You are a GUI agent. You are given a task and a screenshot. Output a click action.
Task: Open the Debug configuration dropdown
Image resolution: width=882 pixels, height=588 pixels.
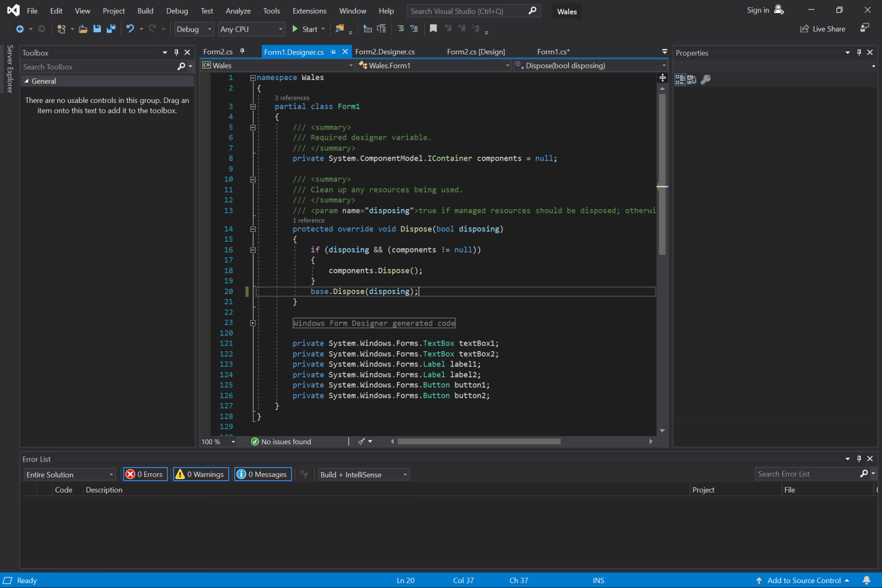194,29
